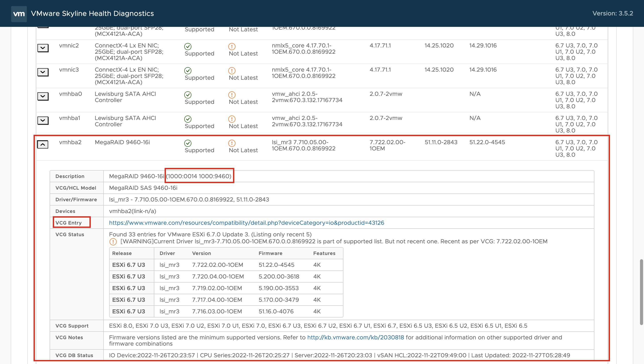Image resolution: width=644 pixels, height=364 pixels.
Task: Click the Not Latest warning icon for vmhba1
Action: coord(232,119)
